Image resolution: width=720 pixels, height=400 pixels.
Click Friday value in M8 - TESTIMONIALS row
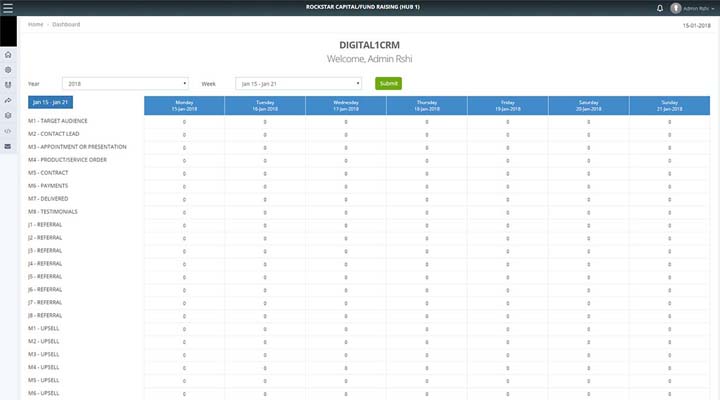[507, 213]
